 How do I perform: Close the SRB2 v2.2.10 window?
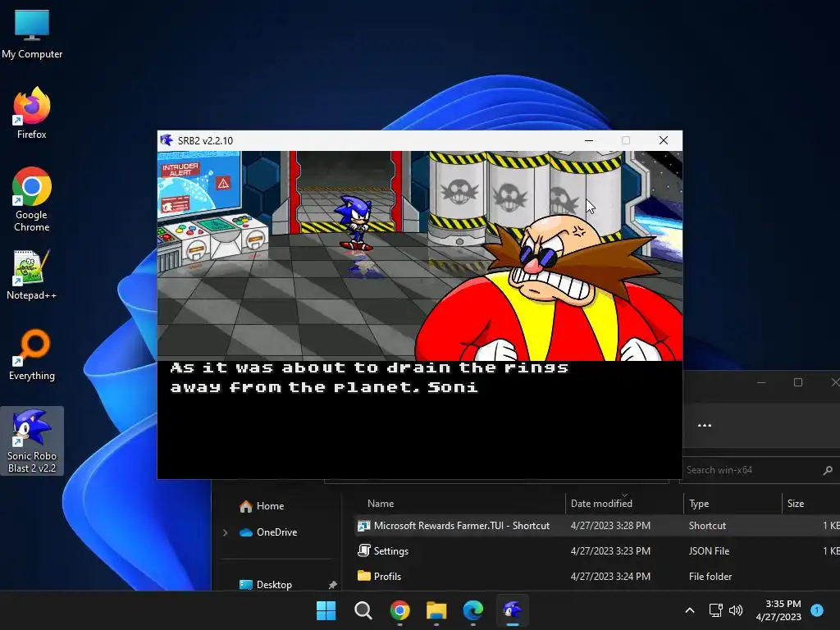coord(663,140)
